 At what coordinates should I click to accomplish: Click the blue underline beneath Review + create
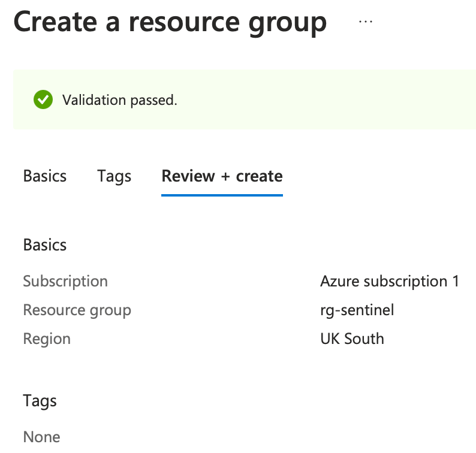[222, 194]
